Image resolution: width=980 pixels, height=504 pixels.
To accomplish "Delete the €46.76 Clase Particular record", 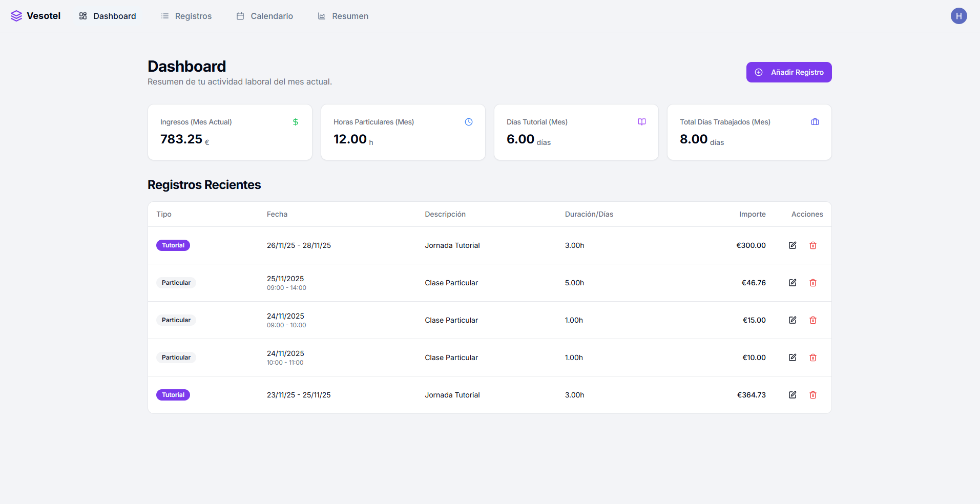I will (813, 283).
